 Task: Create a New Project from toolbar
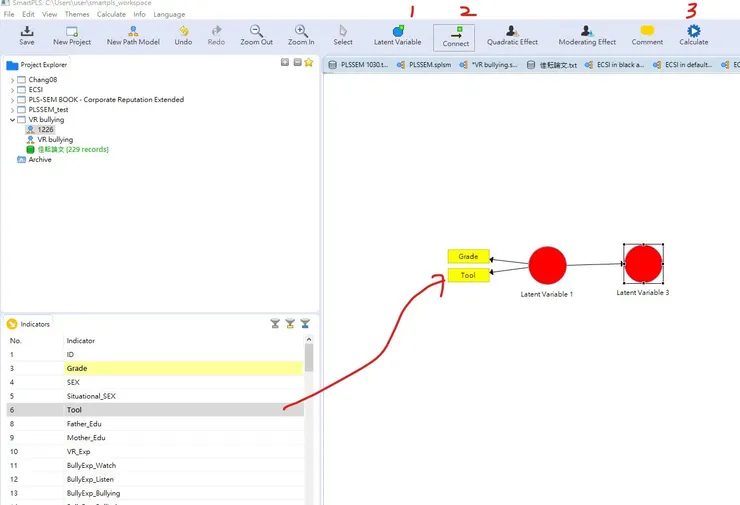click(72, 35)
